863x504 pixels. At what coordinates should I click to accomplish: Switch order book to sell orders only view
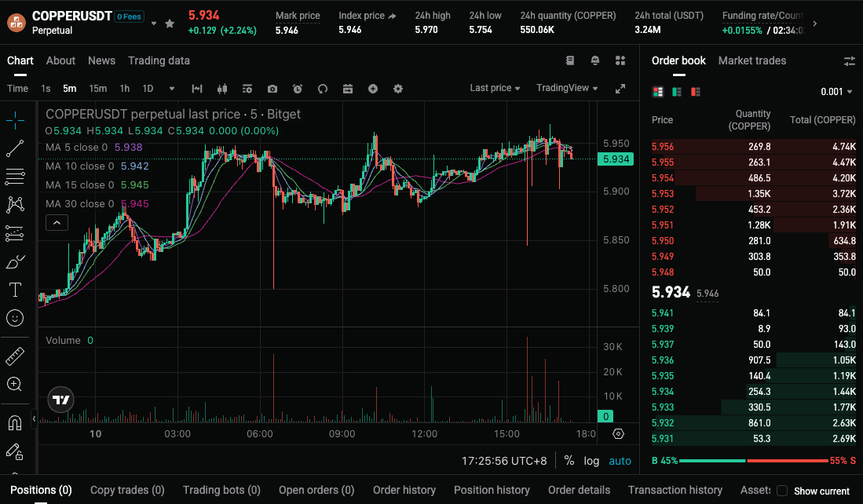[x=695, y=91]
